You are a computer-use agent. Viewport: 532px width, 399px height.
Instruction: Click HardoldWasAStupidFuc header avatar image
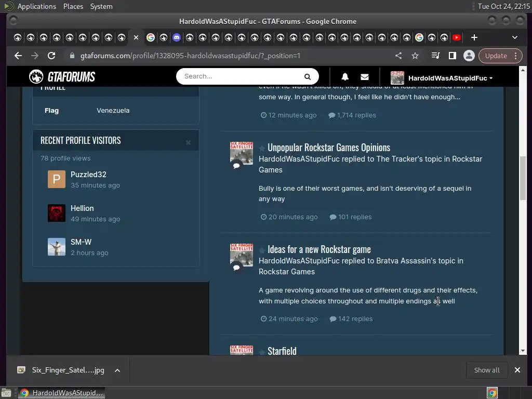pyautogui.click(x=397, y=78)
